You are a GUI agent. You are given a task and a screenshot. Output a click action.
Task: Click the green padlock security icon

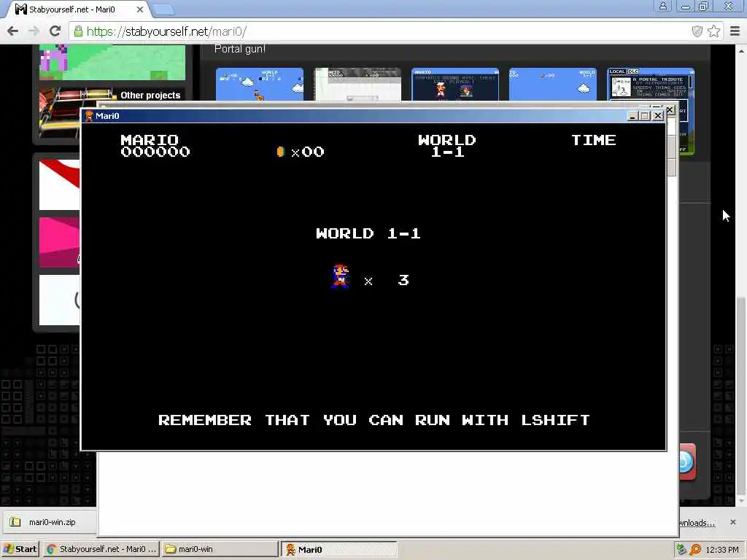tap(78, 31)
